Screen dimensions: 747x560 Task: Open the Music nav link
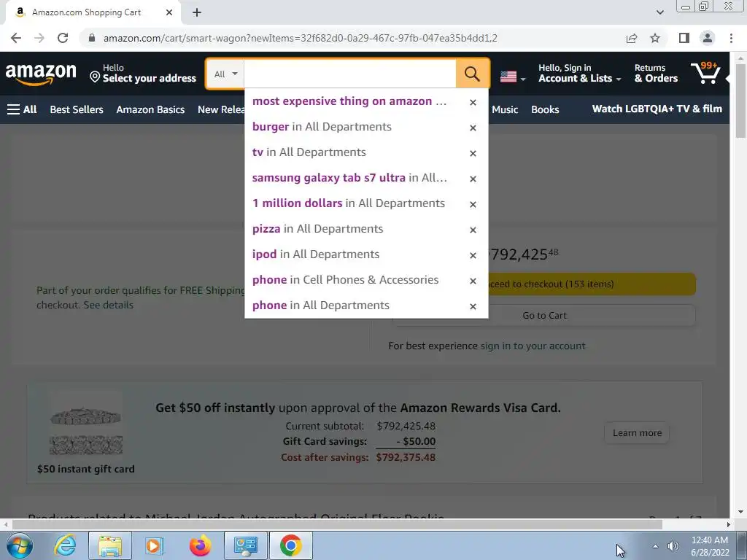[x=505, y=109]
